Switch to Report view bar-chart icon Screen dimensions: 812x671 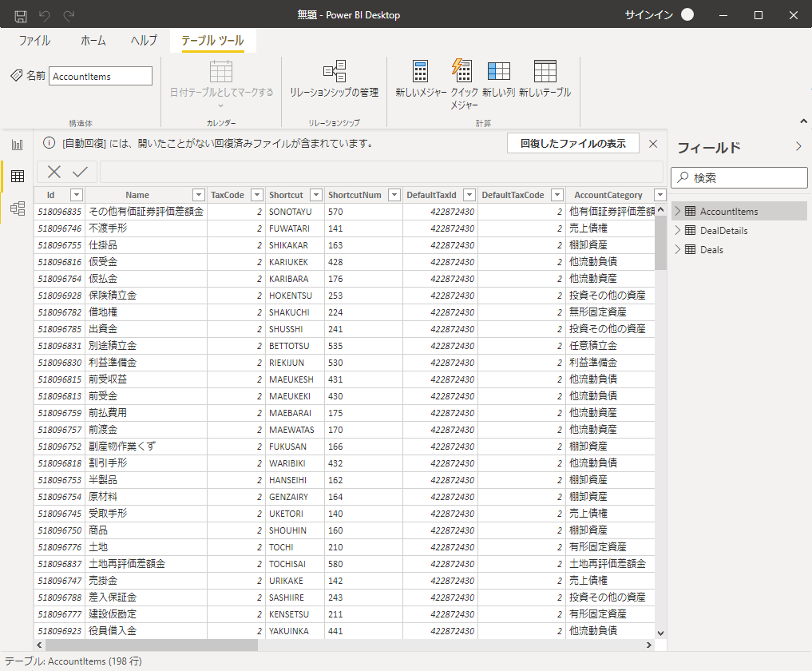tap(18, 145)
